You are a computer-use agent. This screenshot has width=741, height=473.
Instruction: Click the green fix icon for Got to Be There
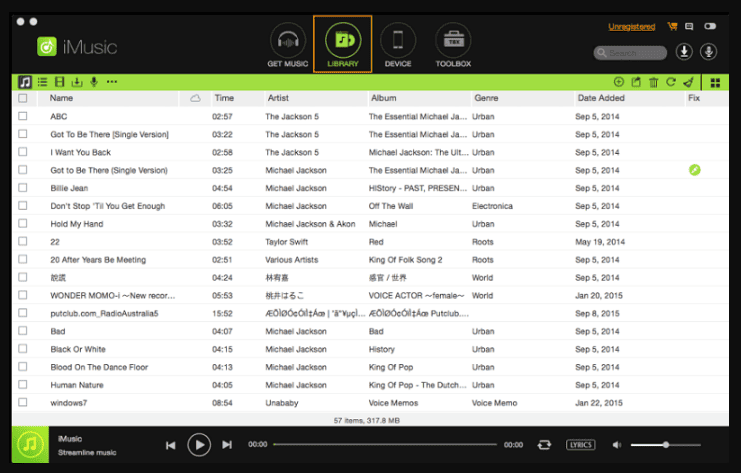point(694,170)
